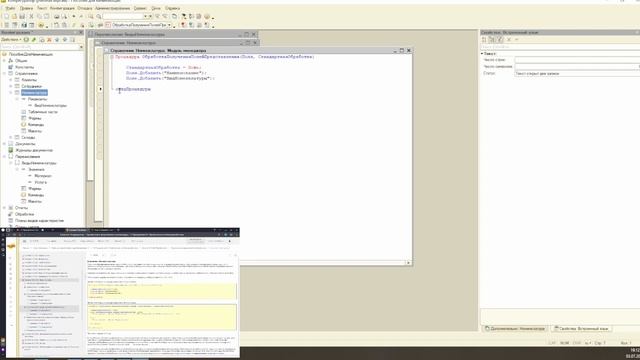This screenshot has width=640, height=360.
Task: Select Номенклатура in the configuration tree
Action: click(34, 93)
